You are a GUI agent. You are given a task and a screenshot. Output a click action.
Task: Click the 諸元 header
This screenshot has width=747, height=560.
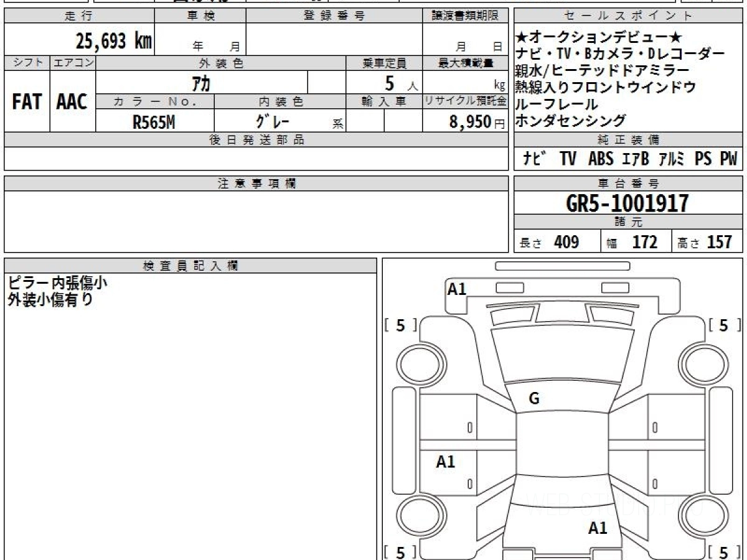(629, 222)
